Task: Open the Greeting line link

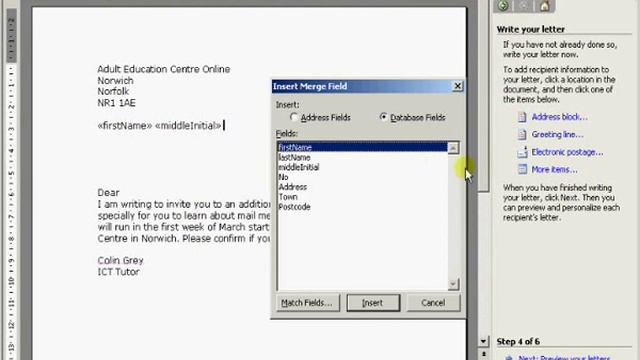Action: coord(557,134)
